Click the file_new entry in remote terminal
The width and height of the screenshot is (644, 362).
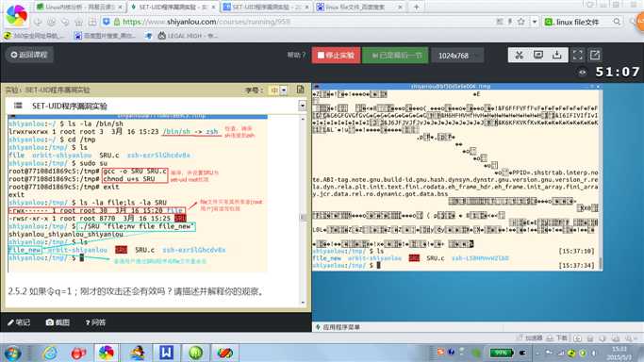tap(327, 258)
